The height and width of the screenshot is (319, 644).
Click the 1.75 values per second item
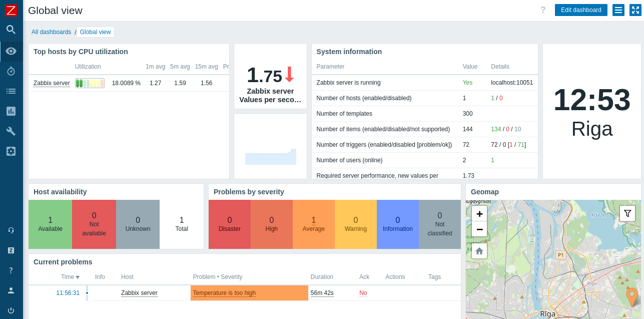270,76
